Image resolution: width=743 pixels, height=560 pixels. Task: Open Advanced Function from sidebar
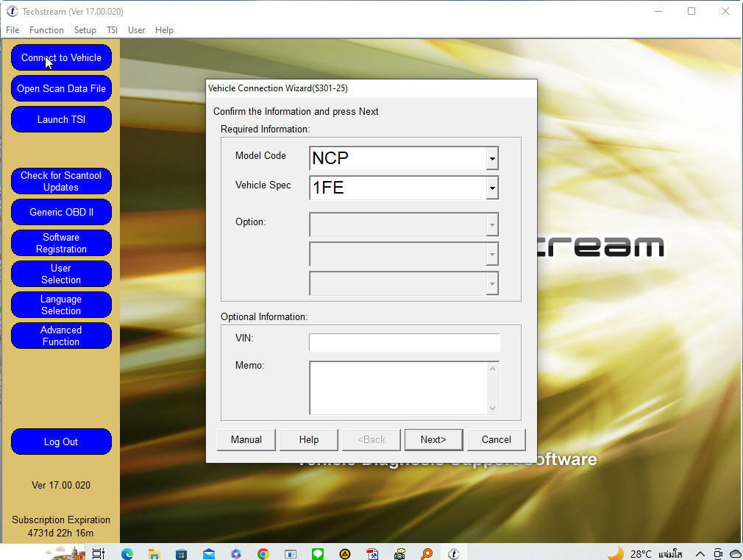pos(61,336)
